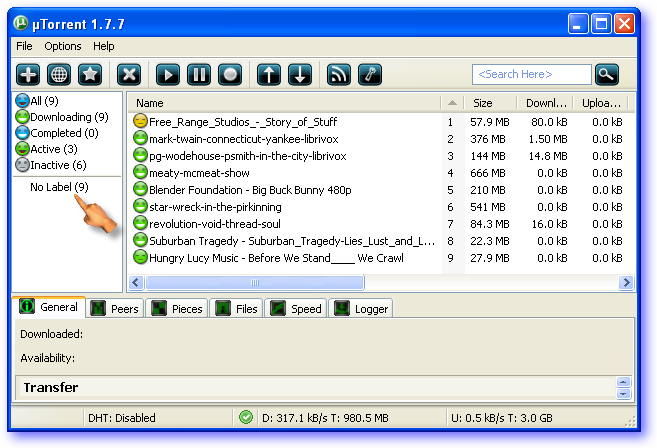Open the RSS downloader icon

[x=339, y=75]
